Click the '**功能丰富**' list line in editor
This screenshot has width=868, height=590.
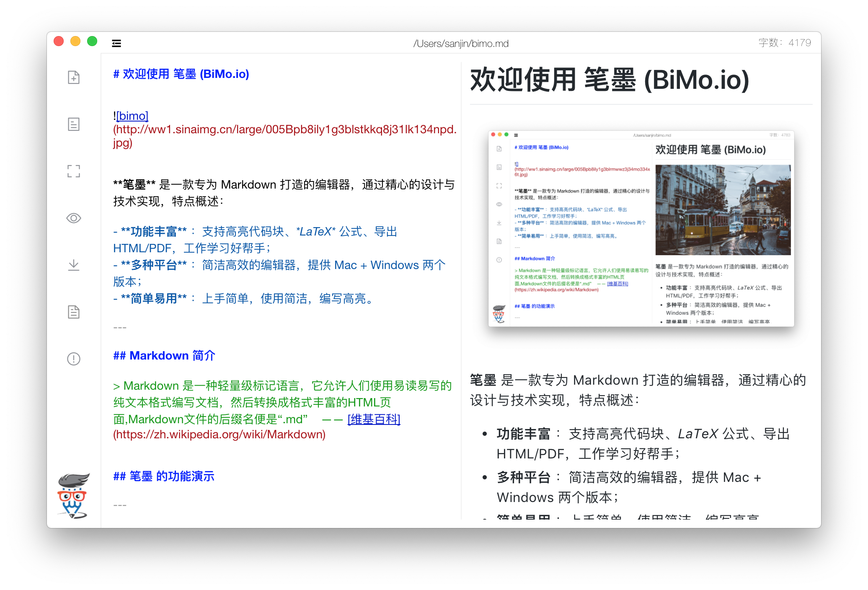click(x=255, y=240)
